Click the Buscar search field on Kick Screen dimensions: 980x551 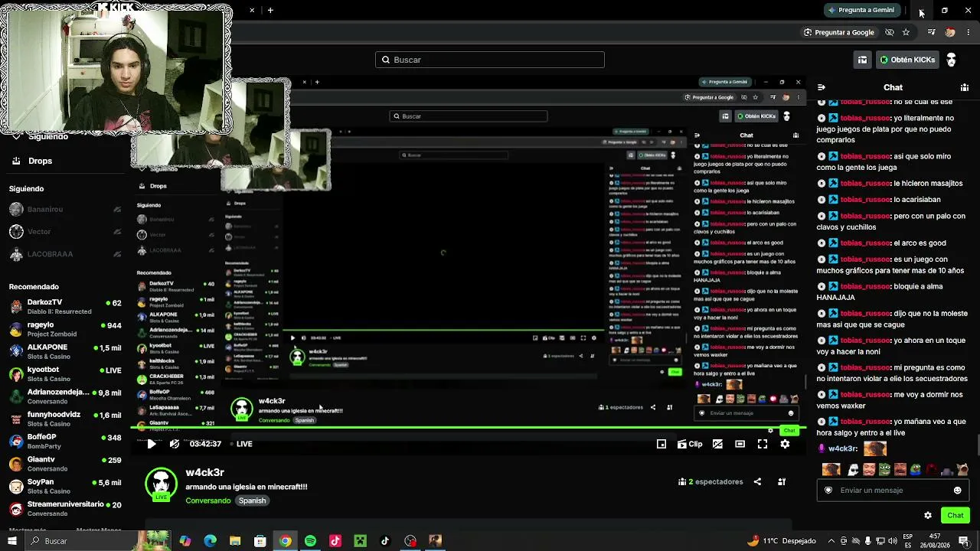[x=490, y=60]
